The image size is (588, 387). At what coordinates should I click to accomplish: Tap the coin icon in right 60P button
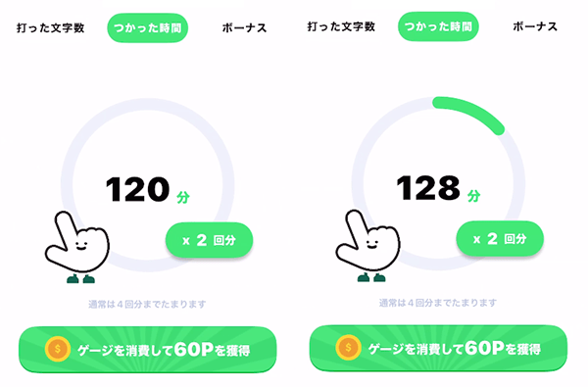[348, 347]
